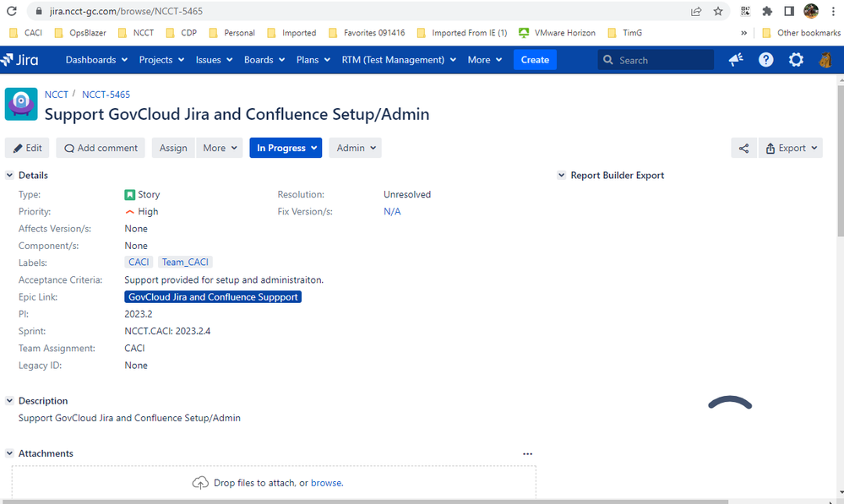Open the CACI bookmarks folder
This screenshot has width=844, height=504.
point(26,33)
